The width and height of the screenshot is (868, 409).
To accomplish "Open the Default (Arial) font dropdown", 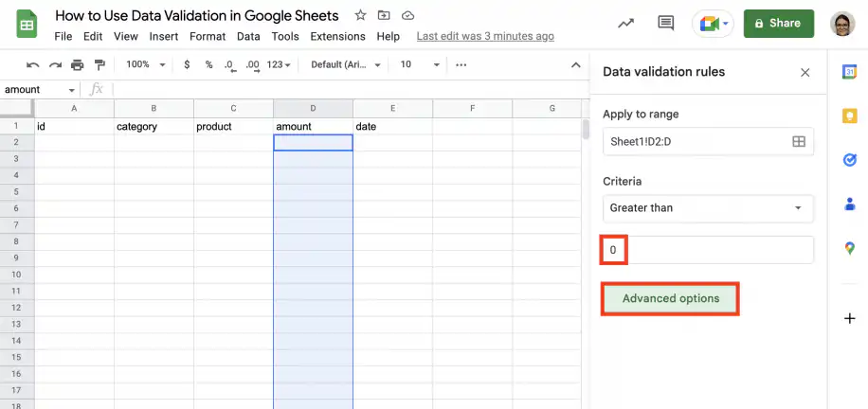I will [346, 64].
